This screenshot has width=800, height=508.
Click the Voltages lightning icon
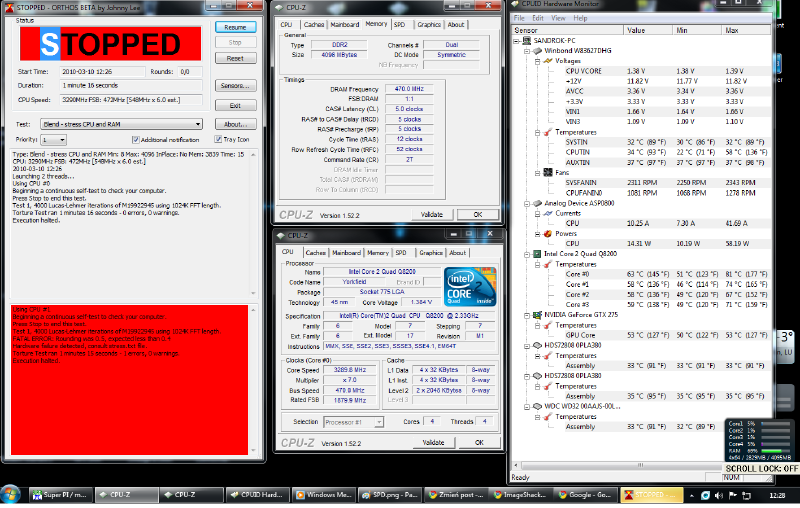coord(548,61)
